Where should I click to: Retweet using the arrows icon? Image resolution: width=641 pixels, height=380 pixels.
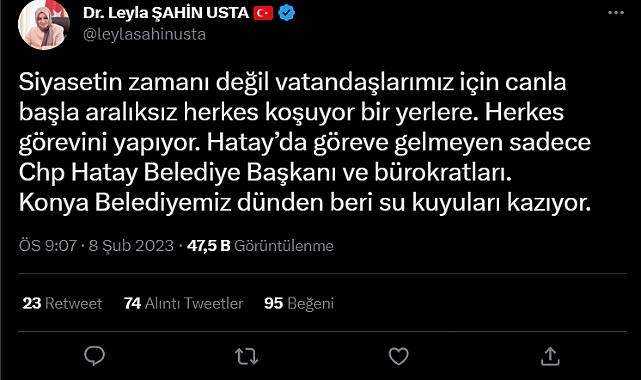tap(247, 356)
